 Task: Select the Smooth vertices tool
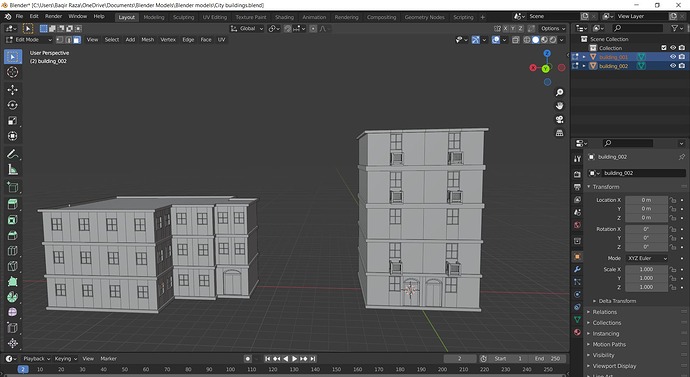click(13, 312)
